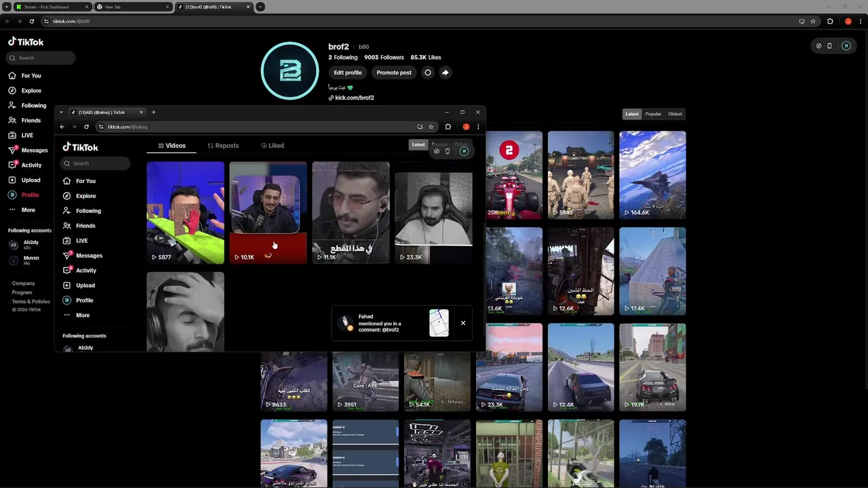Open video with 5877 views
The image size is (868, 488).
pos(185,212)
